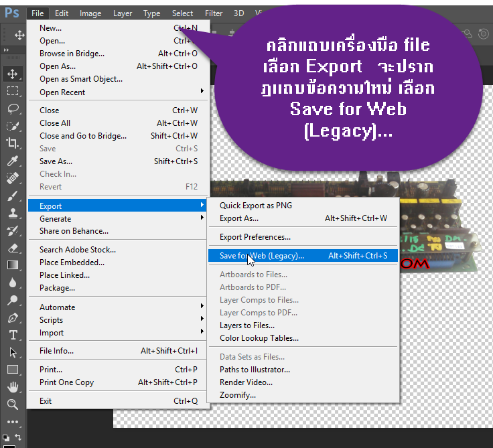Open the 3D menu
The width and height of the screenshot is (493, 448).
pos(238,13)
